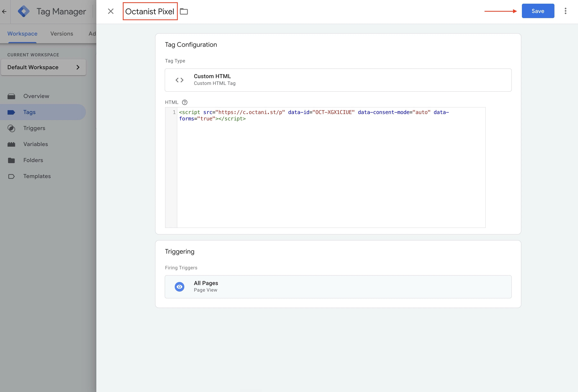Click the chevron arrow on Default Workspace

[x=78, y=67]
